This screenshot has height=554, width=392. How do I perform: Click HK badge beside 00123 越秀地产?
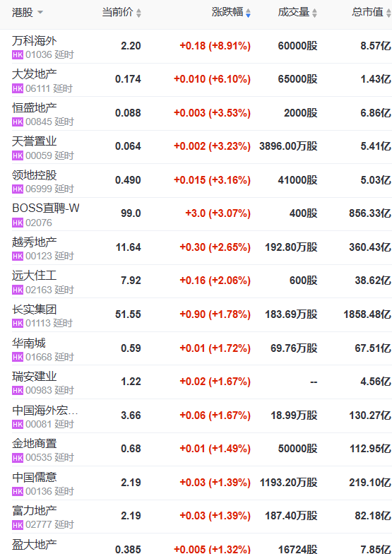click(18, 256)
